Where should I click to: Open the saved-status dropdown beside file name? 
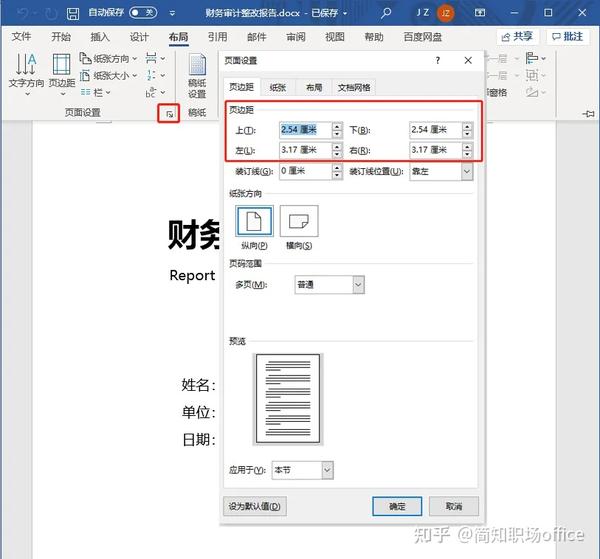[345, 13]
